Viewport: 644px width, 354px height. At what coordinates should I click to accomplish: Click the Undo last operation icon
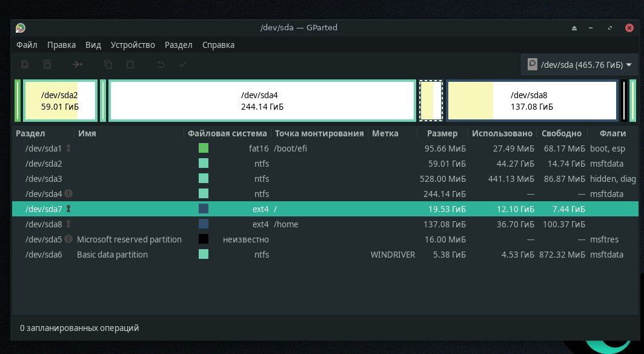click(x=161, y=64)
